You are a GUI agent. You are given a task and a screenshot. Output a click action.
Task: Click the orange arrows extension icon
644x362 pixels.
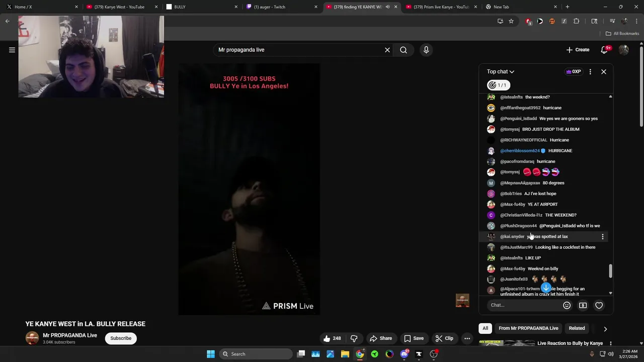552,21
